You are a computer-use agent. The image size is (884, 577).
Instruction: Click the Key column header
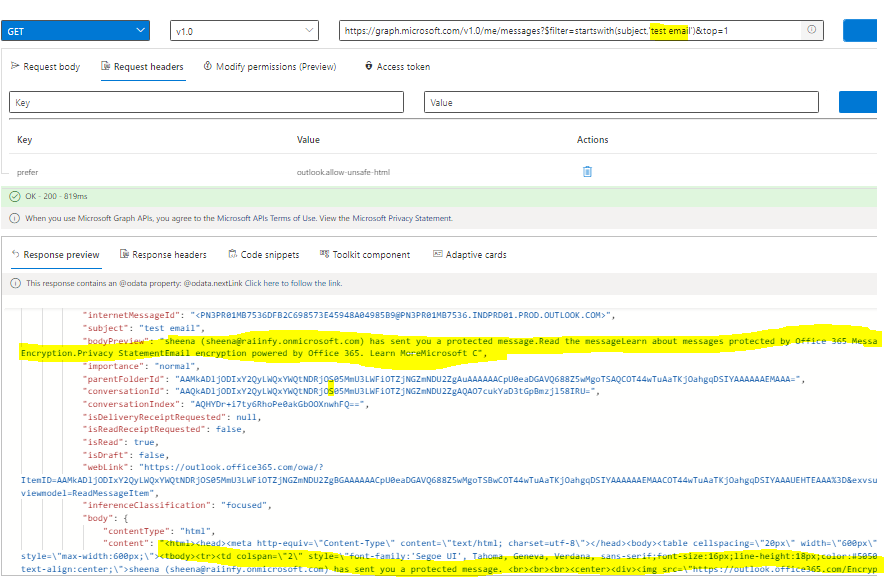click(x=24, y=139)
